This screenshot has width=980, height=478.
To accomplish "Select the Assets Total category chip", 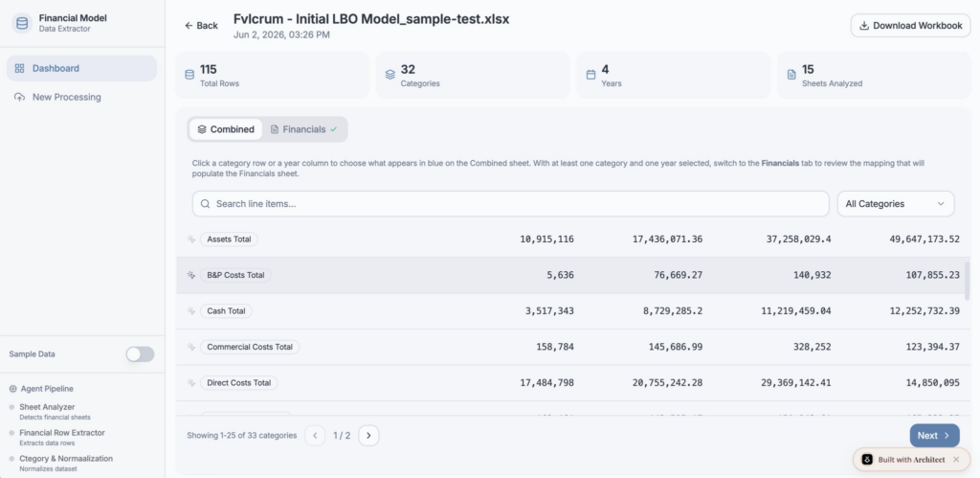I will (x=229, y=239).
